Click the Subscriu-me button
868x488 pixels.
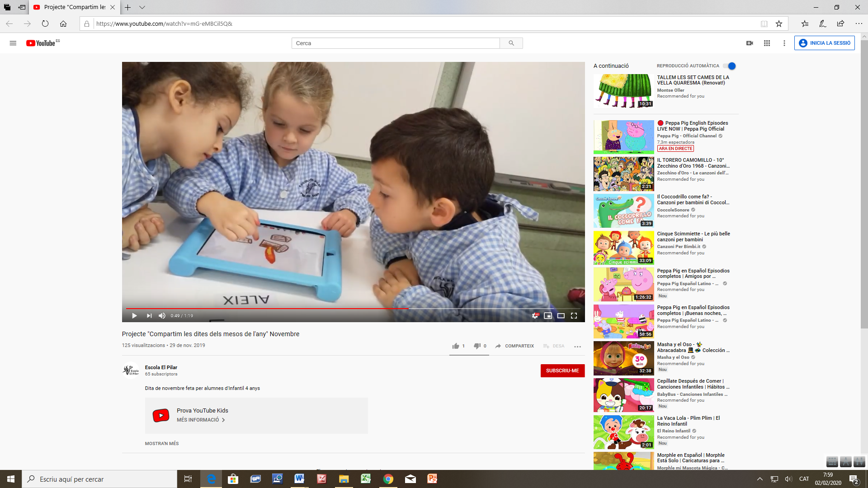[562, 371]
